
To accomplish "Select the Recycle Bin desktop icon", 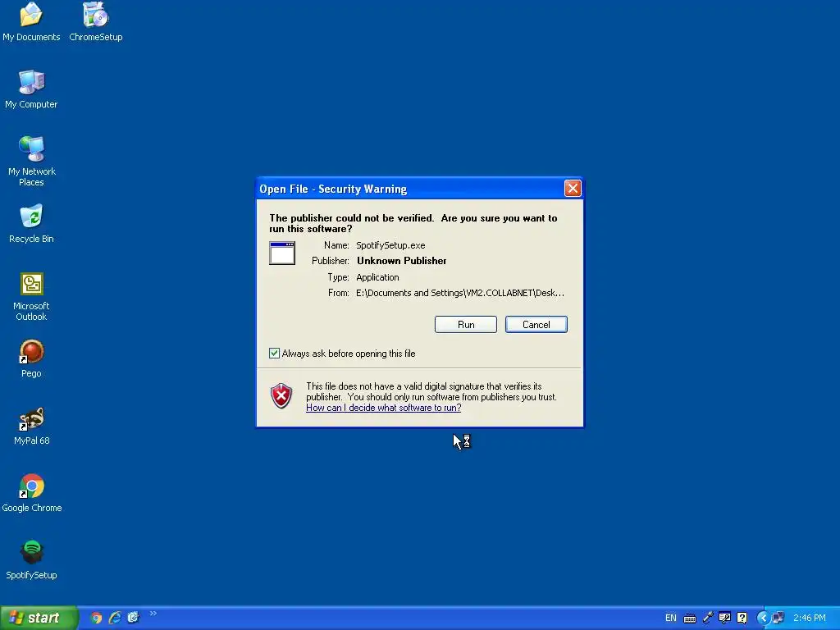I will click(x=31, y=224).
